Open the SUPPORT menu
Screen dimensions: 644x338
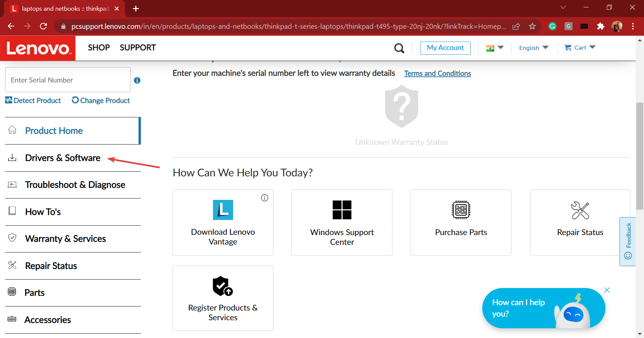[x=138, y=48]
